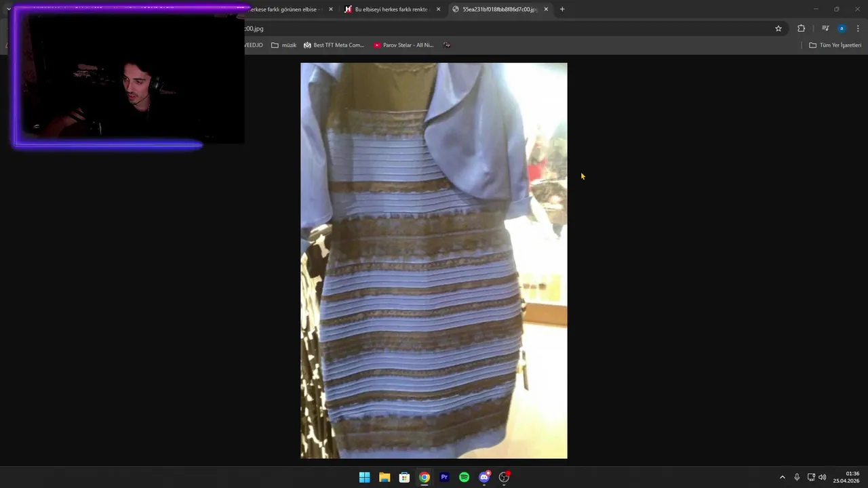The height and width of the screenshot is (488, 868).
Task: Open File Explorer from taskbar
Action: coord(384,477)
